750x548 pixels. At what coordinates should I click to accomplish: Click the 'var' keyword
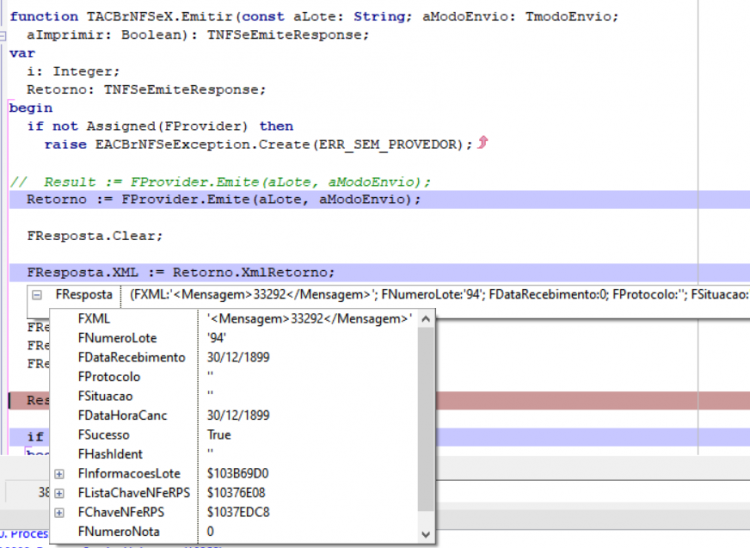[22, 54]
